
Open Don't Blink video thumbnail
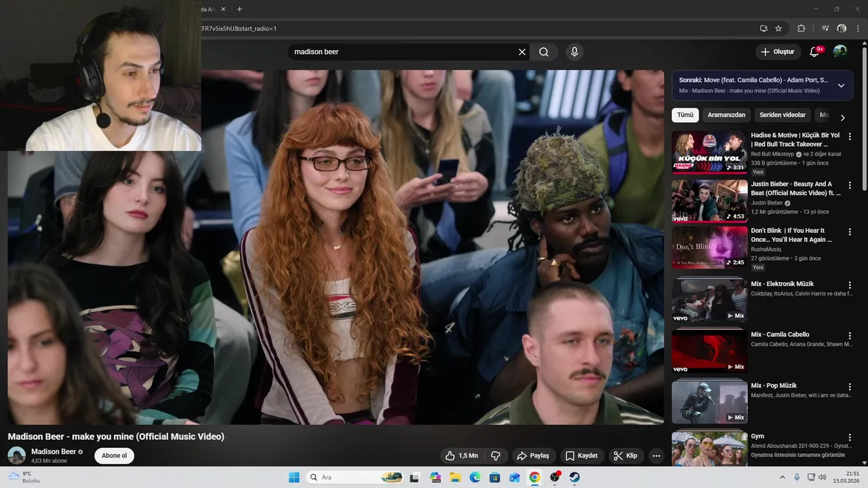709,247
